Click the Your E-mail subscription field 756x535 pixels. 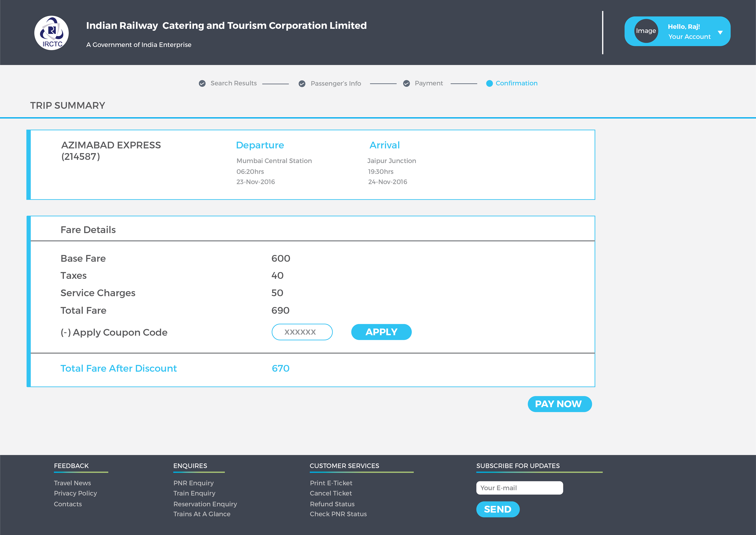pyautogui.click(x=520, y=488)
